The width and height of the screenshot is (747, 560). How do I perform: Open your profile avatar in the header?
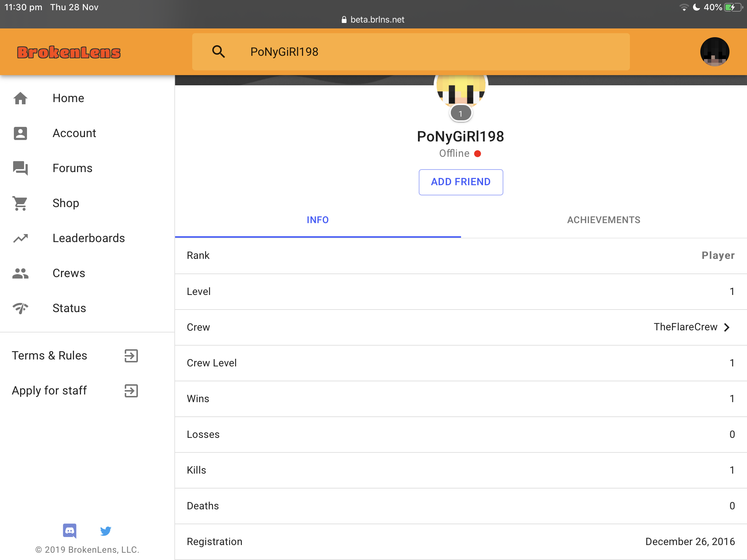point(715,52)
